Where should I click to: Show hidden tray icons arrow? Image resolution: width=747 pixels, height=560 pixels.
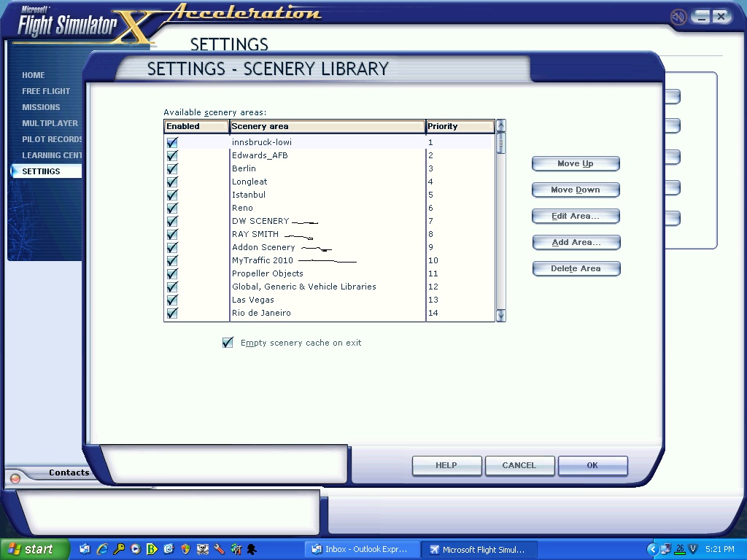(652, 549)
